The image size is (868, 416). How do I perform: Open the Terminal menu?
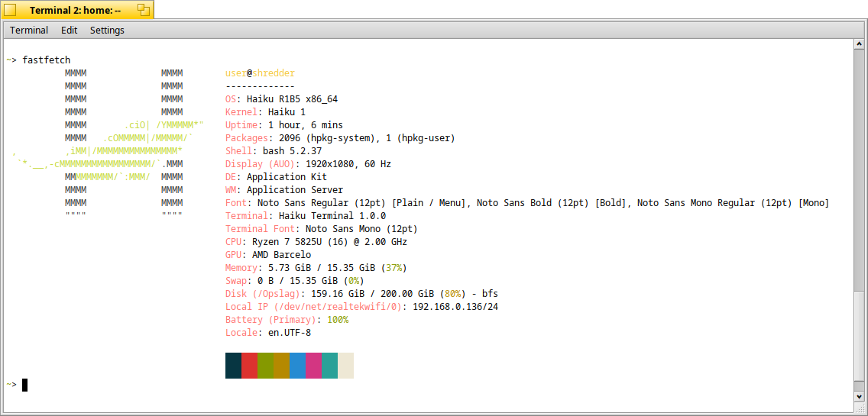[x=29, y=31]
